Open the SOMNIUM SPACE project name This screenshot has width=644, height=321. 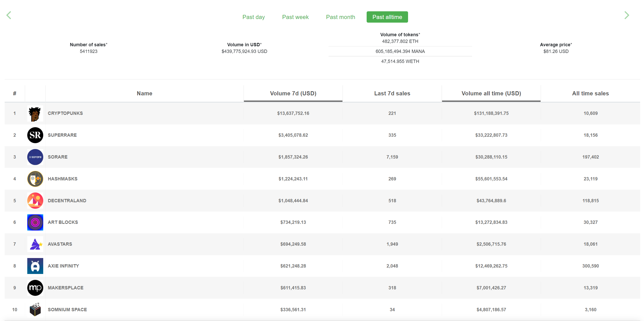click(x=67, y=310)
